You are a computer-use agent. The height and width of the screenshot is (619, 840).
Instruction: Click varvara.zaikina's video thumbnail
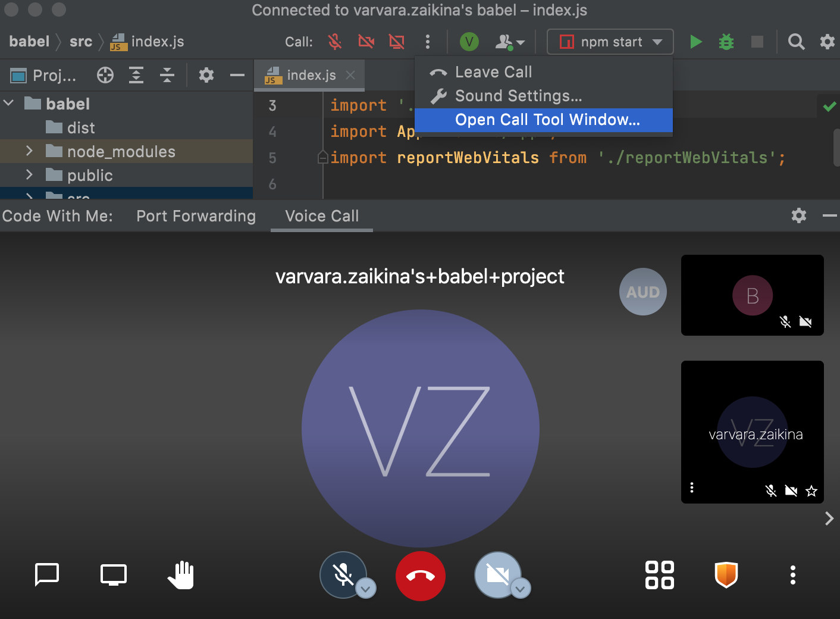click(x=752, y=432)
